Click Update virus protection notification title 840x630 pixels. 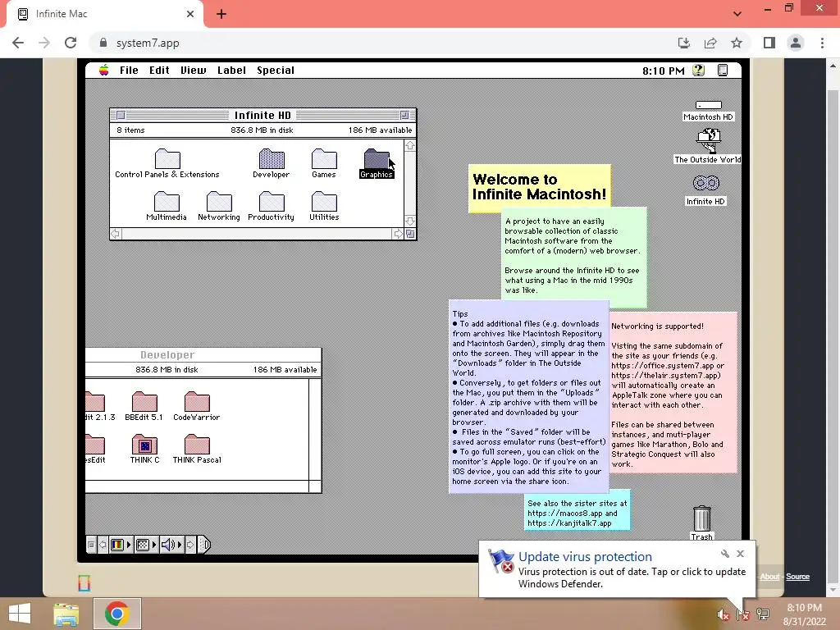pyautogui.click(x=585, y=557)
